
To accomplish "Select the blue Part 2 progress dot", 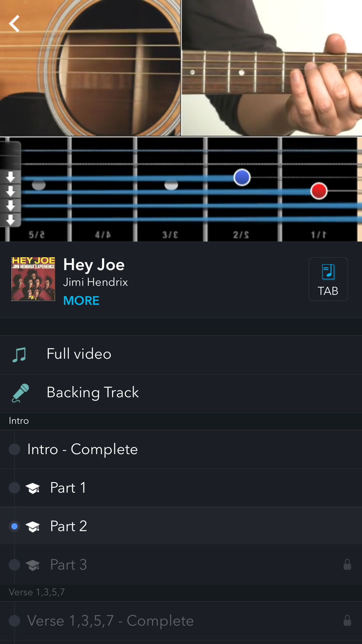I will tap(14, 526).
